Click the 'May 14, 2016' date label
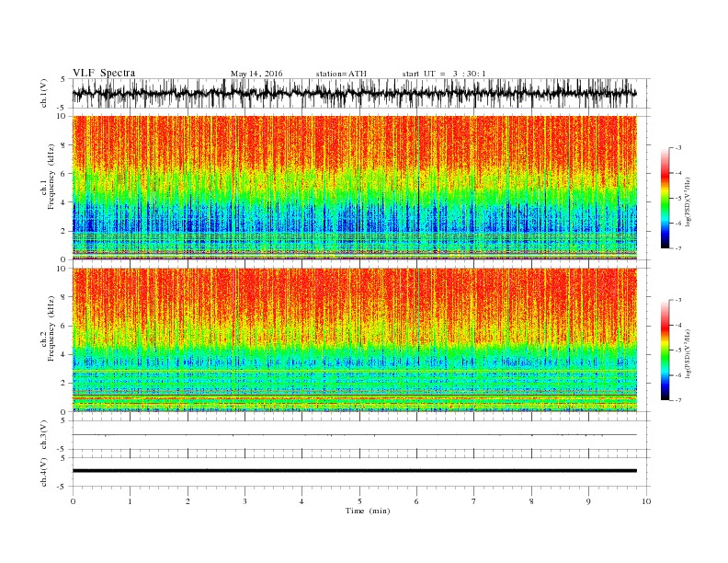The image size is (728, 563). (x=256, y=74)
